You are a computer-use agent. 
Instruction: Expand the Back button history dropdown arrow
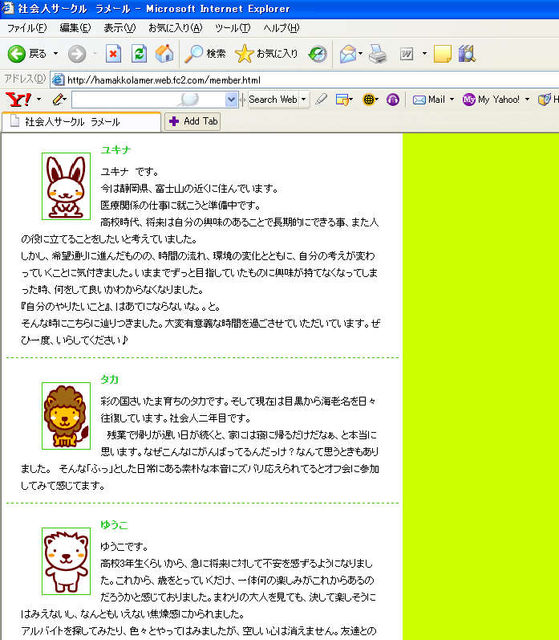(55, 53)
